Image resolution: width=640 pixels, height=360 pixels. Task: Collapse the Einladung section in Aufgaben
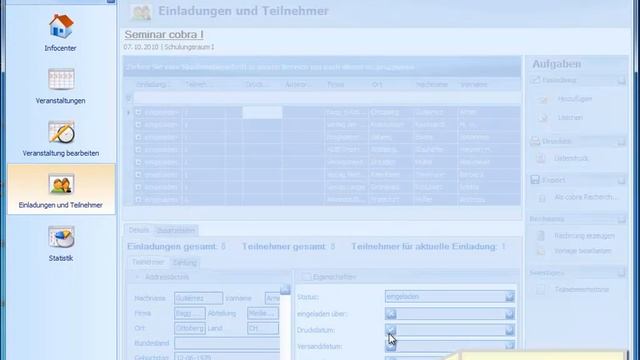tap(621, 80)
